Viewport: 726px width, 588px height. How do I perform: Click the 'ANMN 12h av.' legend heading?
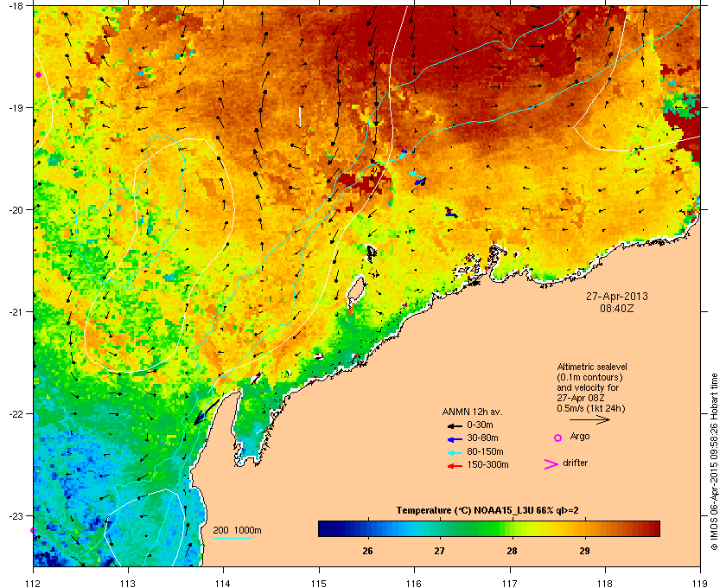(472, 412)
